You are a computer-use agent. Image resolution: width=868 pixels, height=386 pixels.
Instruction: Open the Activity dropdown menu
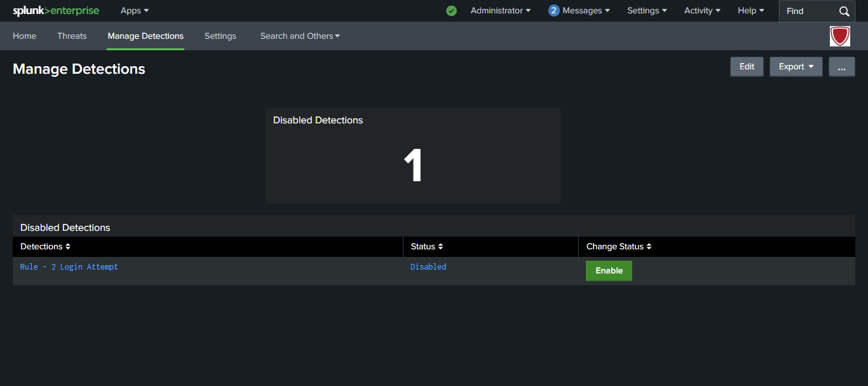(x=702, y=11)
